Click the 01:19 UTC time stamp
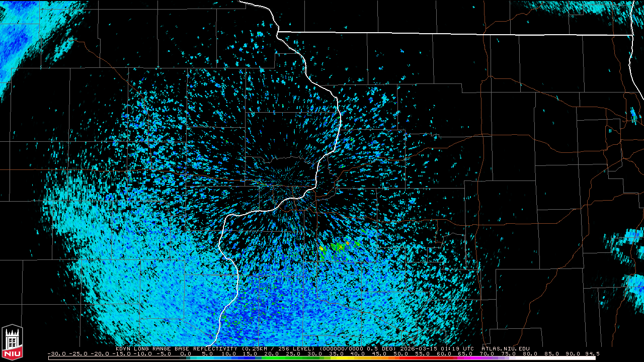Screen dimensions: 644x362 coord(457,348)
